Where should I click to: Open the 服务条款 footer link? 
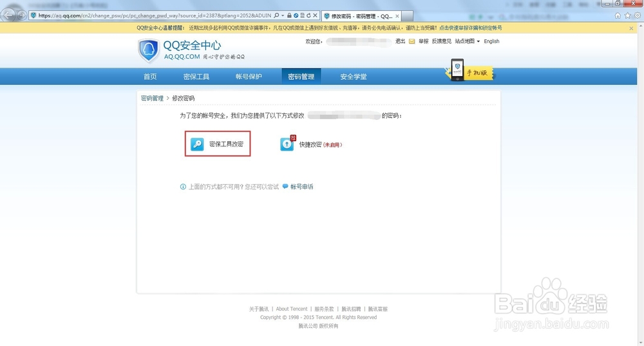coord(324,309)
